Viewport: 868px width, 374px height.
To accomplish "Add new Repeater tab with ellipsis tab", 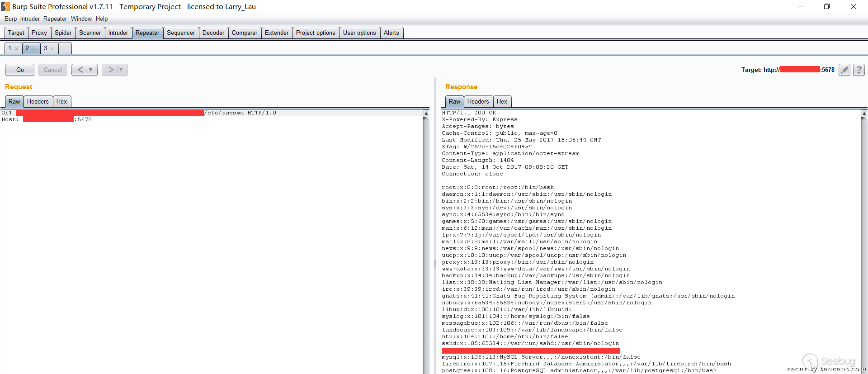I will [65, 48].
